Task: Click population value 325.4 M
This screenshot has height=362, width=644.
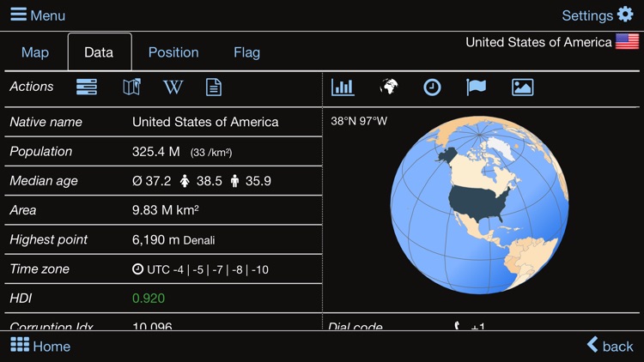Action: tap(155, 152)
